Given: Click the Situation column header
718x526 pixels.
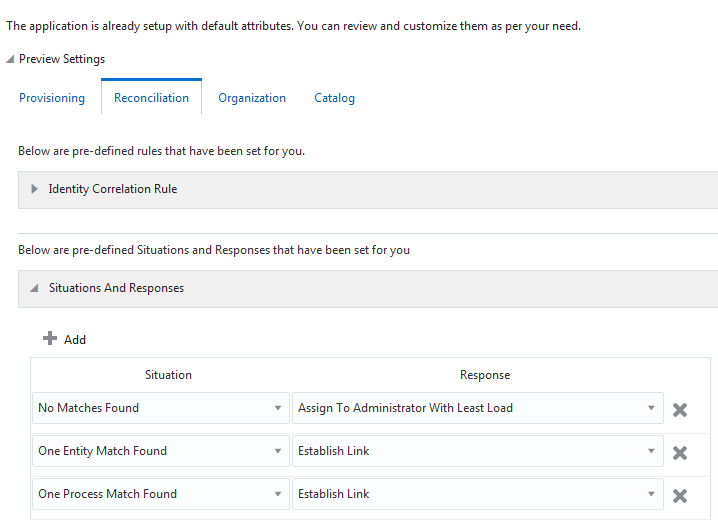Looking at the screenshot, I should (168, 375).
